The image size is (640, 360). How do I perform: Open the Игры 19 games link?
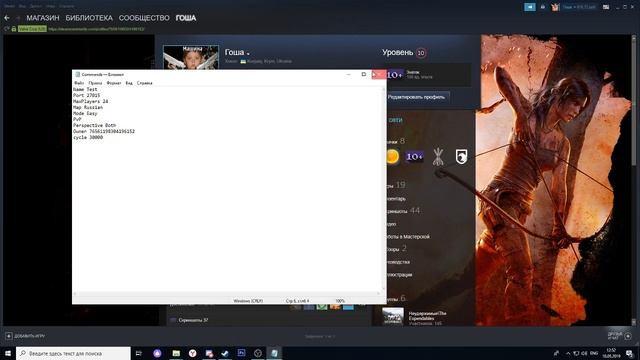pyautogui.click(x=396, y=185)
